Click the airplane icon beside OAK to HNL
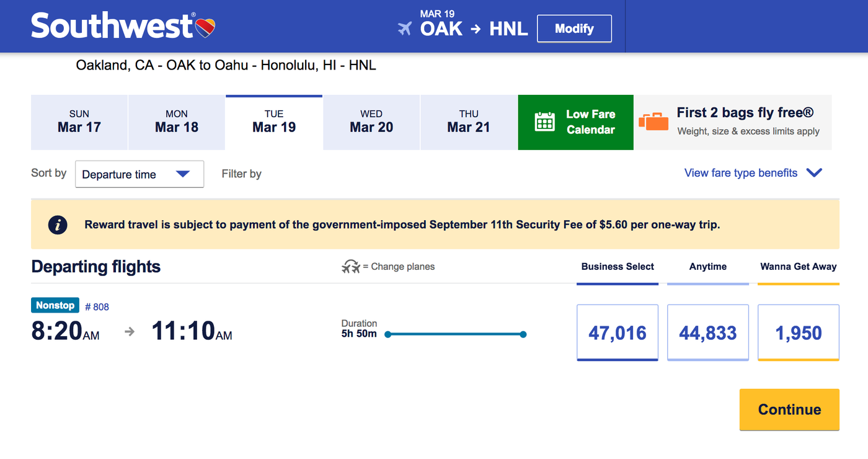 [x=405, y=28]
